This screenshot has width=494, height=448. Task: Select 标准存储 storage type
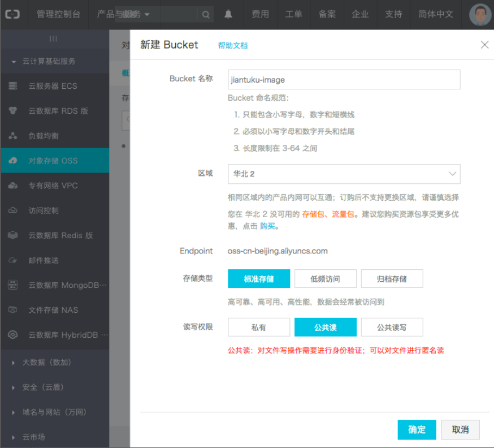pos(259,279)
